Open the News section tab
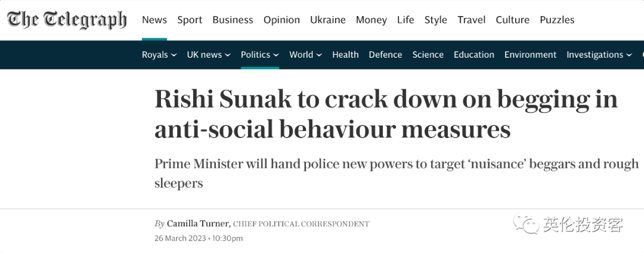 pos(154,20)
